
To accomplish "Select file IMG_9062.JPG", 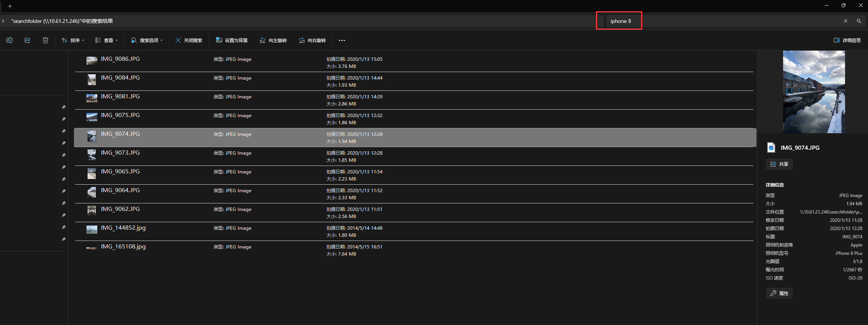I will click(414, 212).
